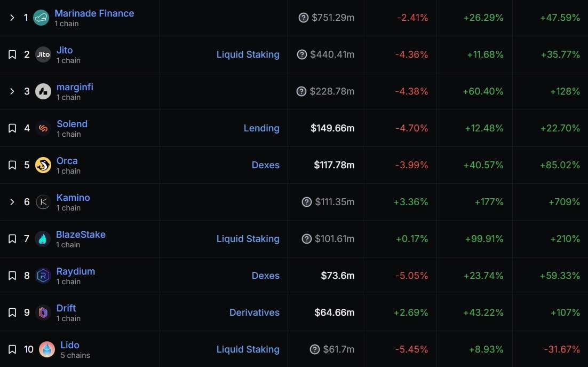Select Liquid Staking category beside BlazeStake
This screenshot has height=367, width=588.
248,239
